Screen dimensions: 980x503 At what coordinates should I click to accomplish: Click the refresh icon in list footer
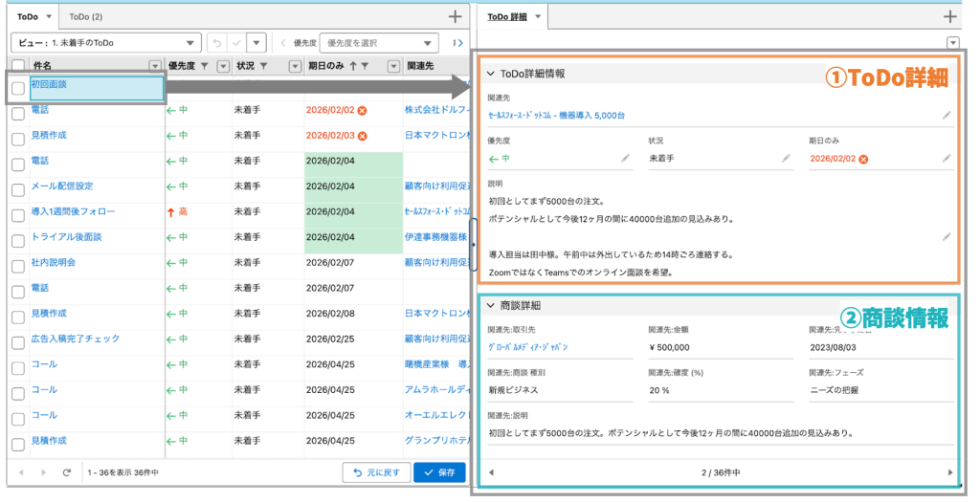point(67,472)
